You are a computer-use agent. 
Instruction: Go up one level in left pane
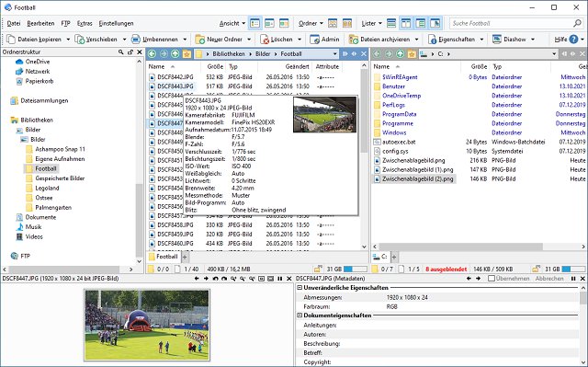[175, 53]
